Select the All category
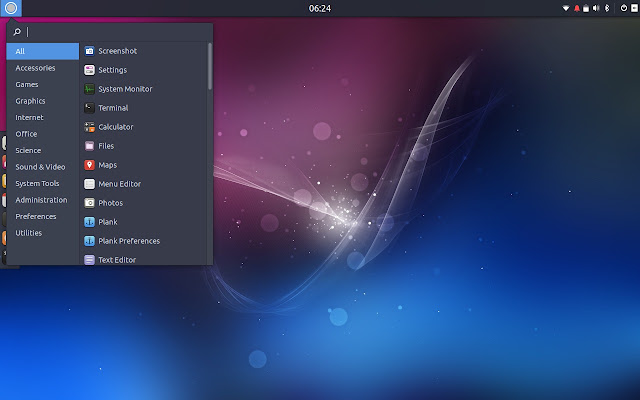Viewport: 640px width, 400px height. click(x=43, y=51)
